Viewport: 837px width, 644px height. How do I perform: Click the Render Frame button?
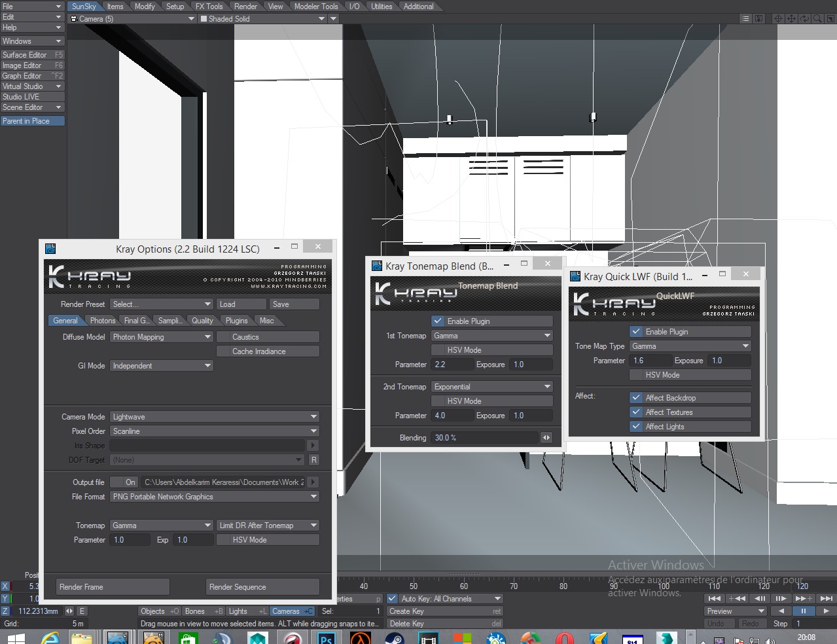pos(113,587)
